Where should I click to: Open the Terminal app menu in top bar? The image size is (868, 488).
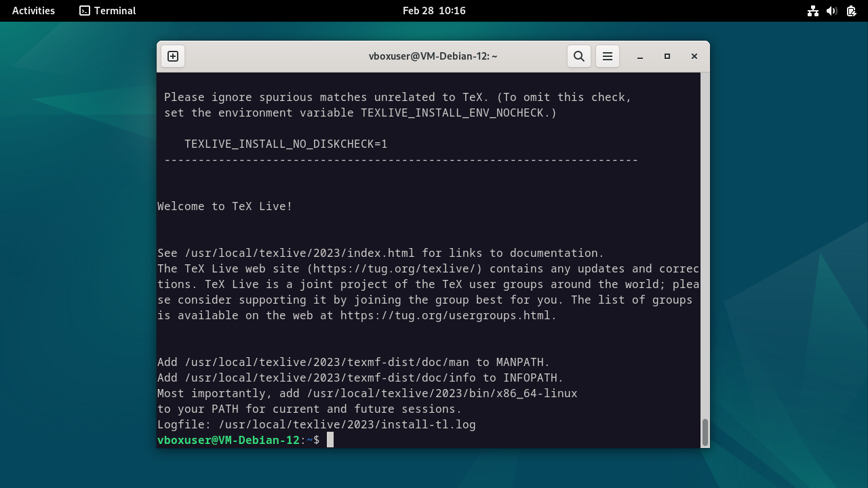tap(108, 11)
